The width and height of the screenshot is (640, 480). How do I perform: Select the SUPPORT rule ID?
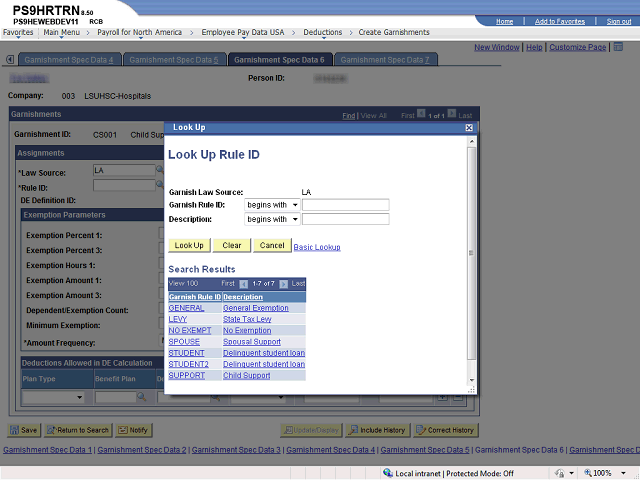click(187, 376)
